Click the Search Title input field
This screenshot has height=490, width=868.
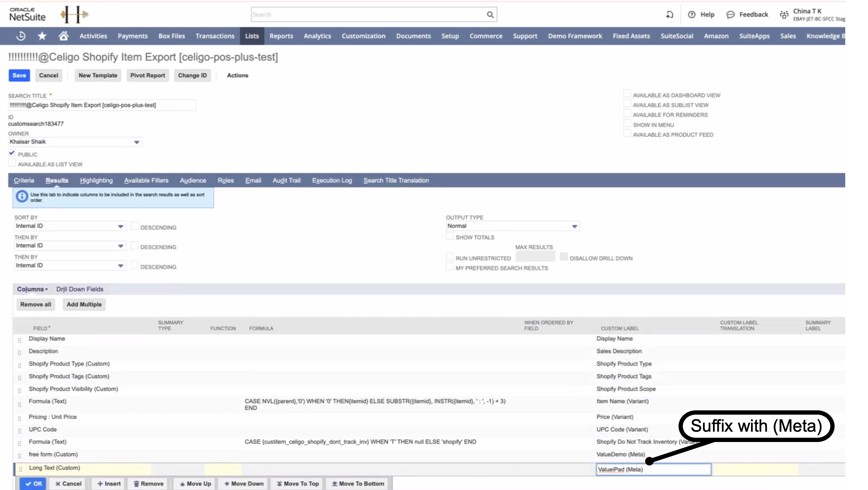(102, 105)
